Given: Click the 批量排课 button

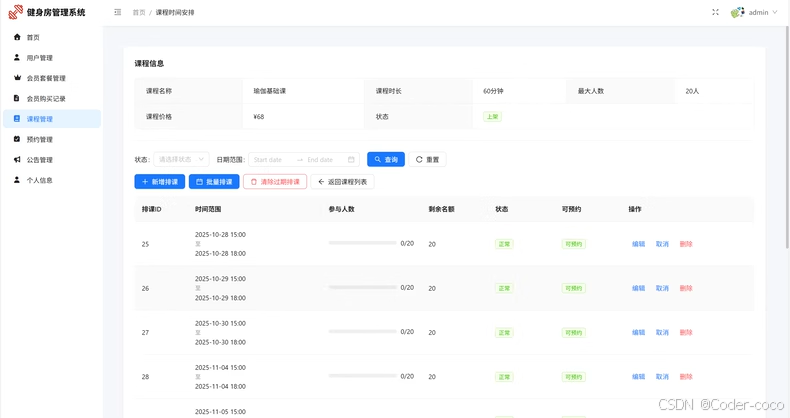Looking at the screenshot, I should [x=214, y=182].
